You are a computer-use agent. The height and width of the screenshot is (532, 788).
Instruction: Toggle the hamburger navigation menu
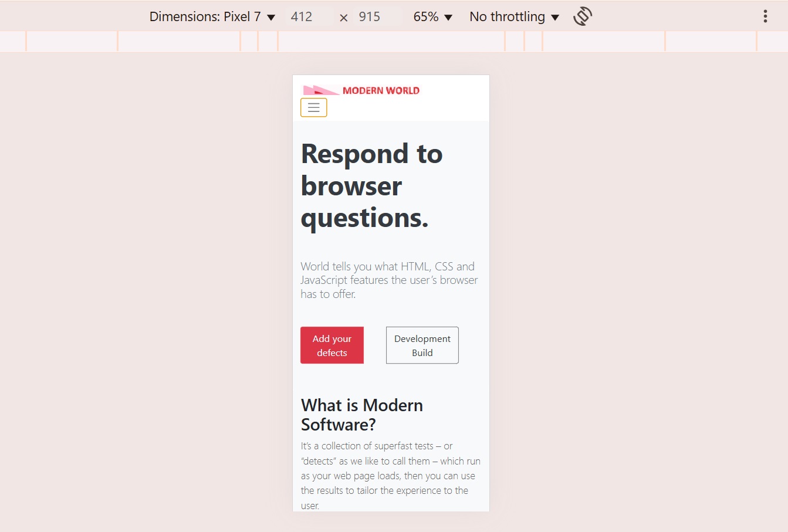point(314,107)
